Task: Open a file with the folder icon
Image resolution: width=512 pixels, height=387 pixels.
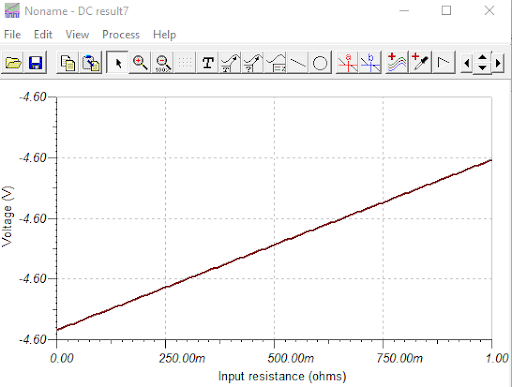Action: [13, 63]
